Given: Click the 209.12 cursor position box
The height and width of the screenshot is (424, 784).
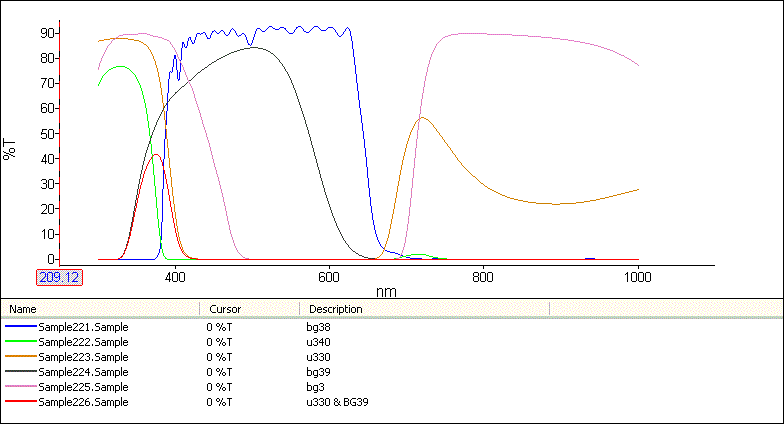Looking at the screenshot, I should [x=59, y=277].
